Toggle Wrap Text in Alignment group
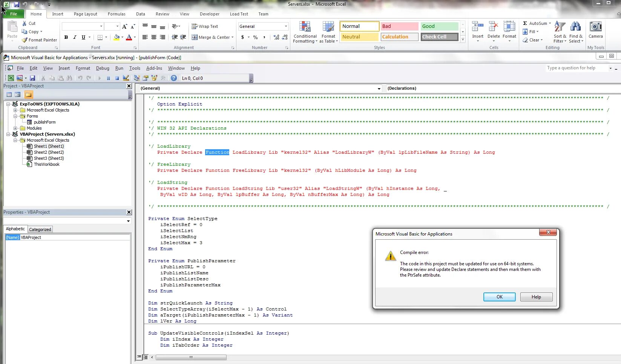Viewport: 621px width, 364px height. pos(205,26)
